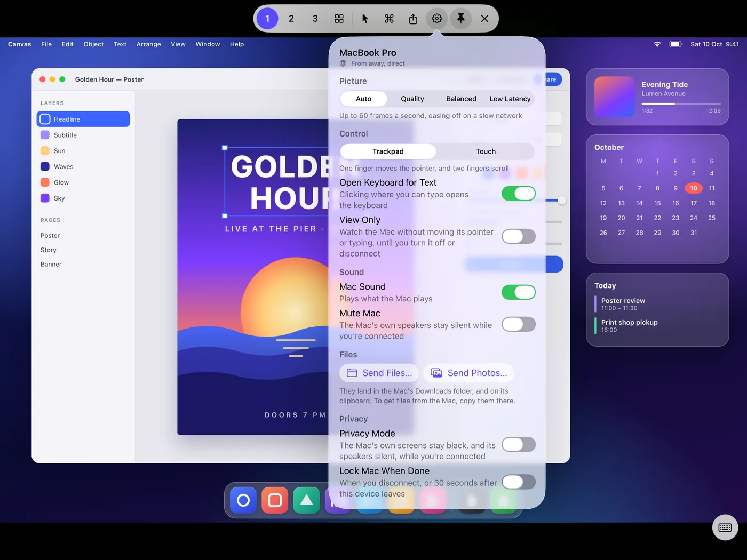Select the Glow layer

click(x=83, y=182)
